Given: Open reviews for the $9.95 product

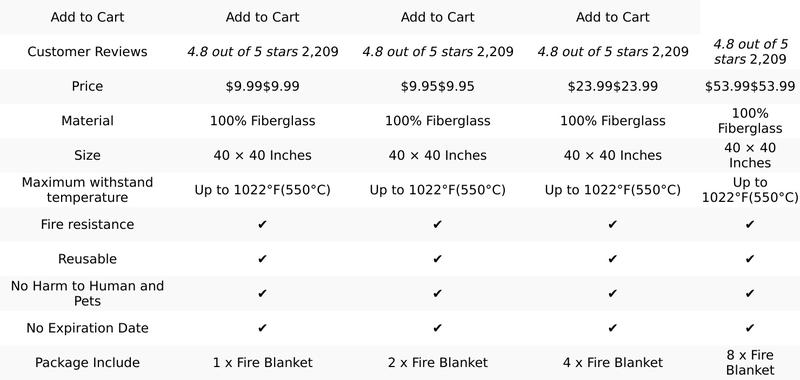Looking at the screenshot, I should (437, 52).
